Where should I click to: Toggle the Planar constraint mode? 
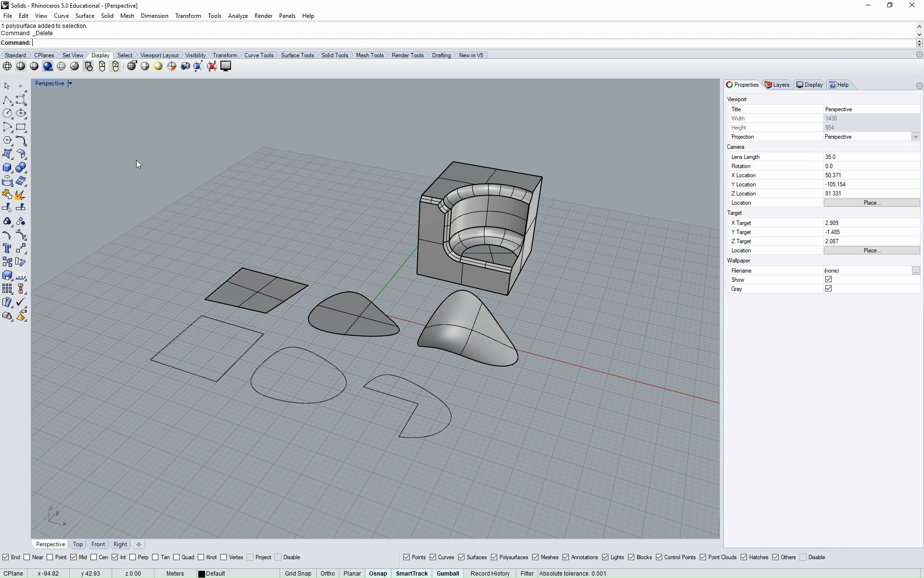pyautogui.click(x=351, y=573)
